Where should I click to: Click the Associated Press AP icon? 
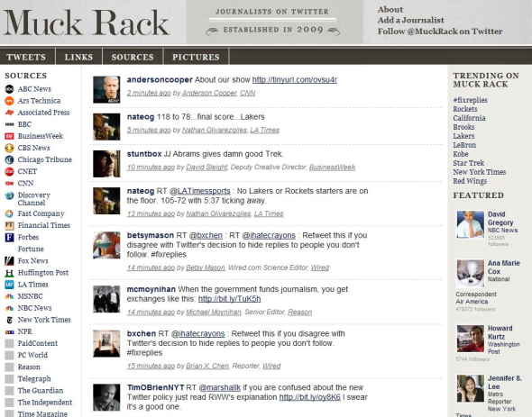(x=9, y=113)
